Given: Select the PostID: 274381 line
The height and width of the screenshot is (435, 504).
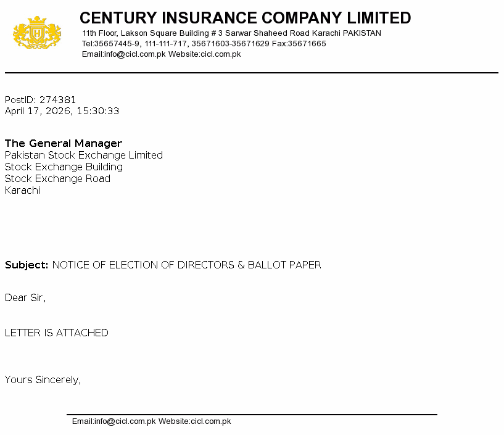Looking at the screenshot, I should 41,100.
